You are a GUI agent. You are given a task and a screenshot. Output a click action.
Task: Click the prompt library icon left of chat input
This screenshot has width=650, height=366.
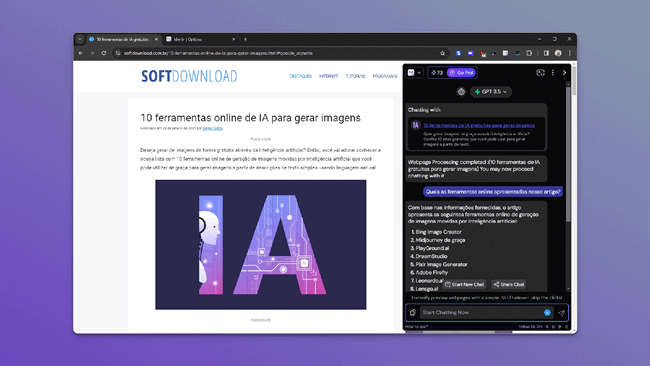coord(413,313)
